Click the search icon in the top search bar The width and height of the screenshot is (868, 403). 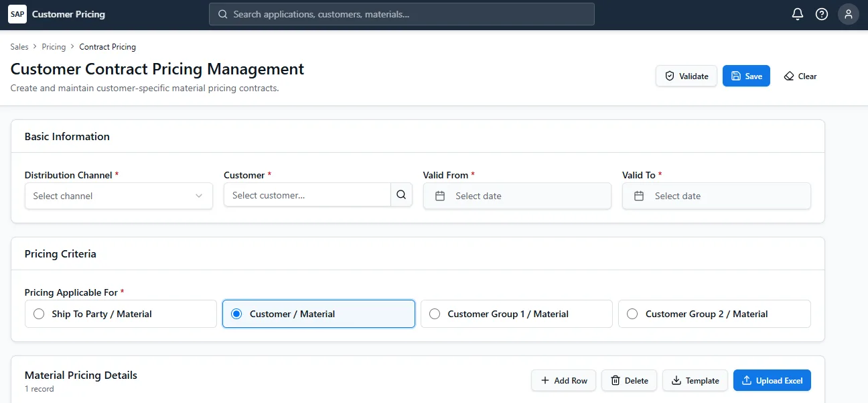point(222,14)
